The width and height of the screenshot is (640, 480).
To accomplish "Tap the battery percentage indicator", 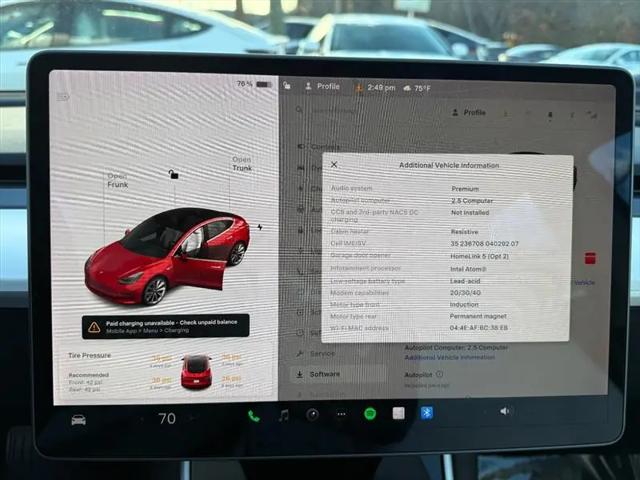I will (x=254, y=84).
